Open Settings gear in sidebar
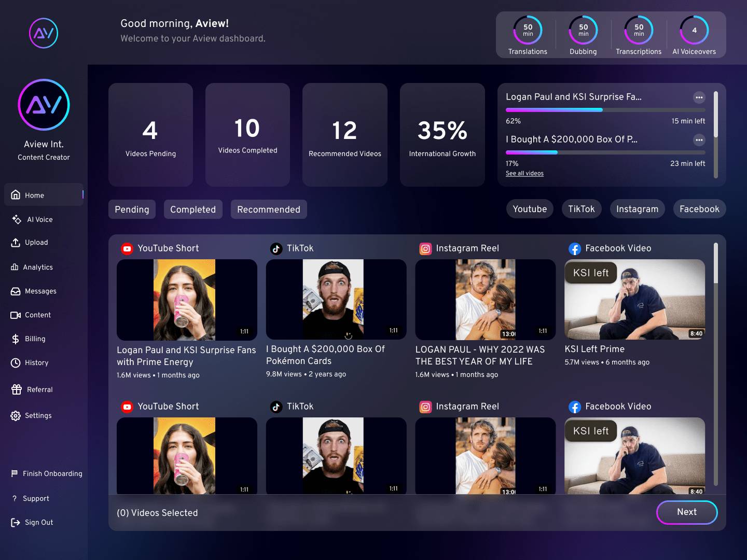Viewport: 747px width, 560px height. (16, 415)
